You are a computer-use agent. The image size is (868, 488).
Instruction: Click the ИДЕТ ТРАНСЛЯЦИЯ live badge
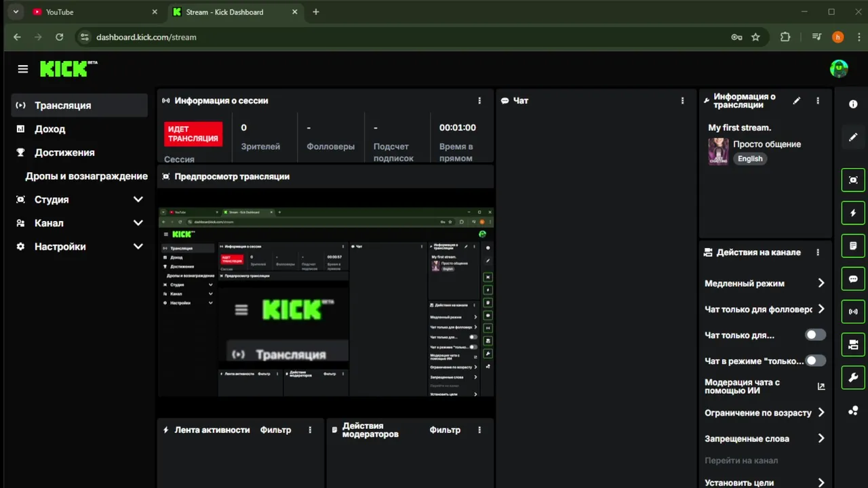coord(193,134)
